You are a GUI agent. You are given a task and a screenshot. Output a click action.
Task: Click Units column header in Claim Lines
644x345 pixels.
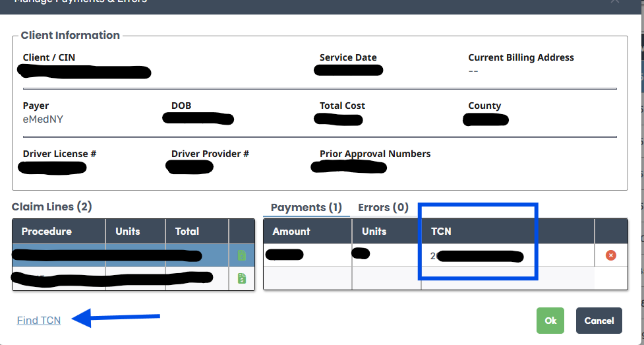tap(129, 232)
